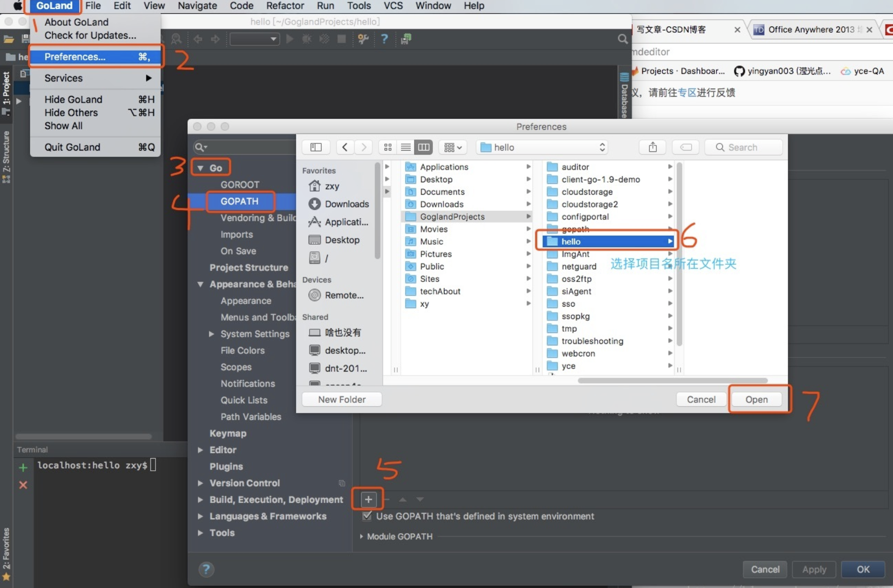Viewport: 893px width, 588px height.
Task: Click the Preferences help question icon
Action: tap(206, 569)
